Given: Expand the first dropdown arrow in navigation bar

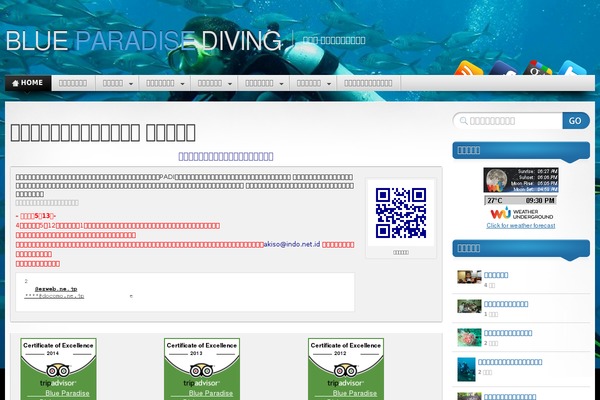Looking at the screenshot, I should coord(131,84).
